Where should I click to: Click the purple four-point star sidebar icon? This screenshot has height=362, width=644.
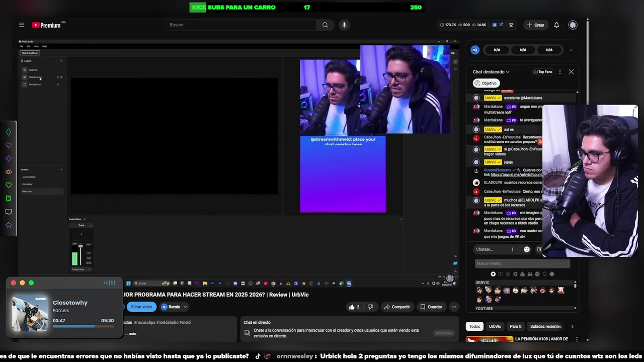coord(9,158)
